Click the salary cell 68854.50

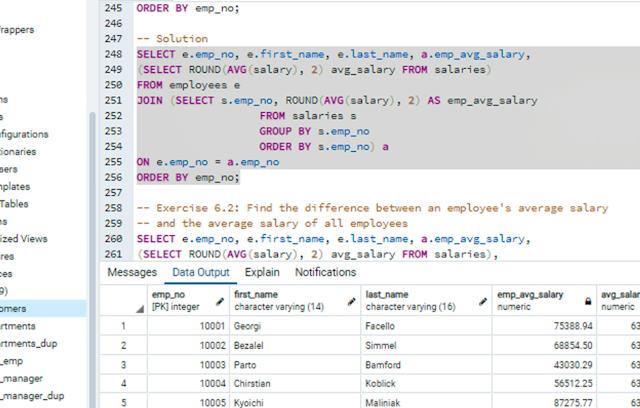(x=544, y=345)
